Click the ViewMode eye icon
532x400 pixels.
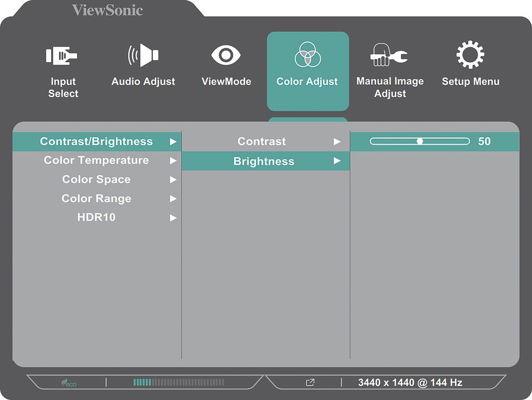(226, 55)
